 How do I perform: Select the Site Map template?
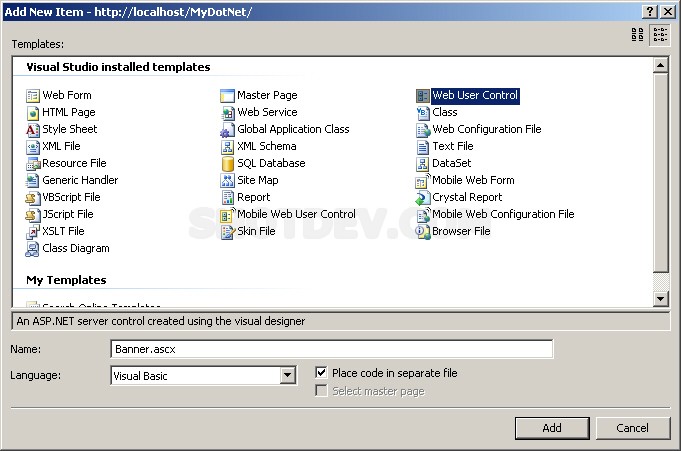257,181
